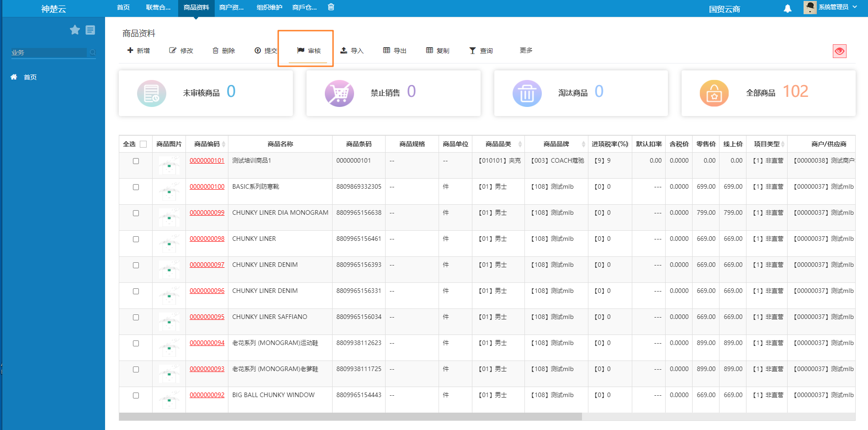Click the 新增 add button
This screenshot has height=430, width=868.
138,51
